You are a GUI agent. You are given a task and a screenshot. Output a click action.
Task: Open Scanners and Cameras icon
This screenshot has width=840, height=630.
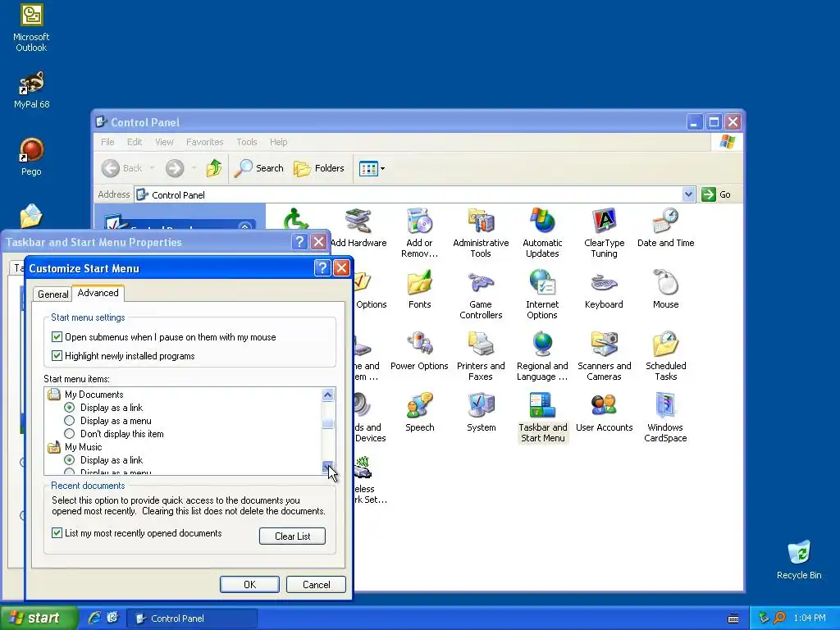[x=604, y=356]
